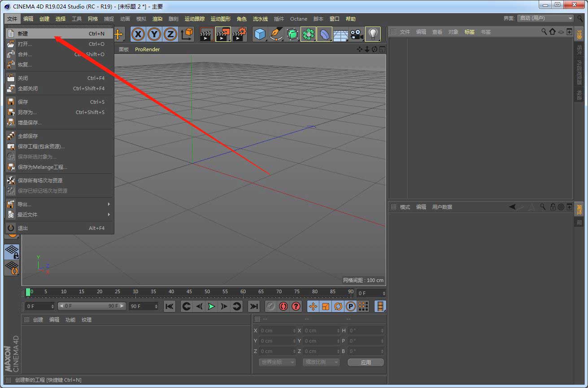The width and height of the screenshot is (588, 388).
Task: Choose 退出 from the File menu
Action: pos(59,228)
